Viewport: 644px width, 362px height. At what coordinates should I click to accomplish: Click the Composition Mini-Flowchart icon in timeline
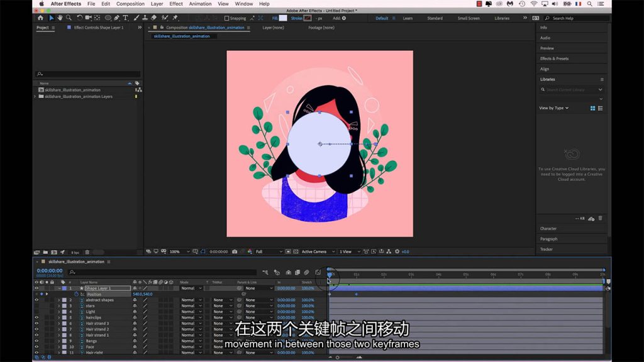coord(265,272)
